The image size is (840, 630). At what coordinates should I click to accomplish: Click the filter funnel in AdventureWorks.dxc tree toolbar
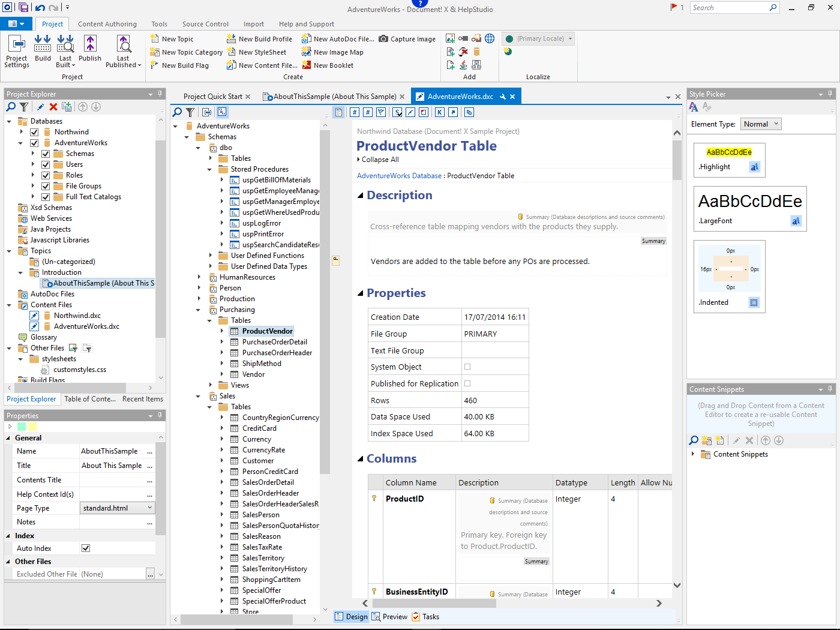(190, 112)
